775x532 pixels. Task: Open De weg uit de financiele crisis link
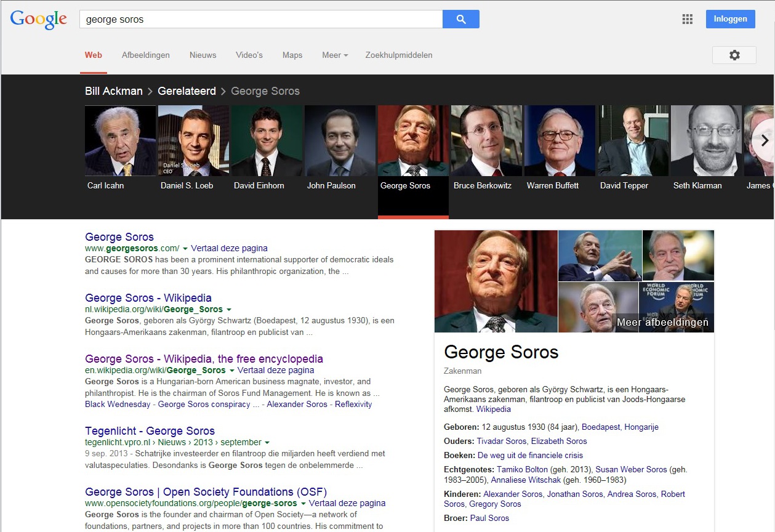[x=530, y=455]
